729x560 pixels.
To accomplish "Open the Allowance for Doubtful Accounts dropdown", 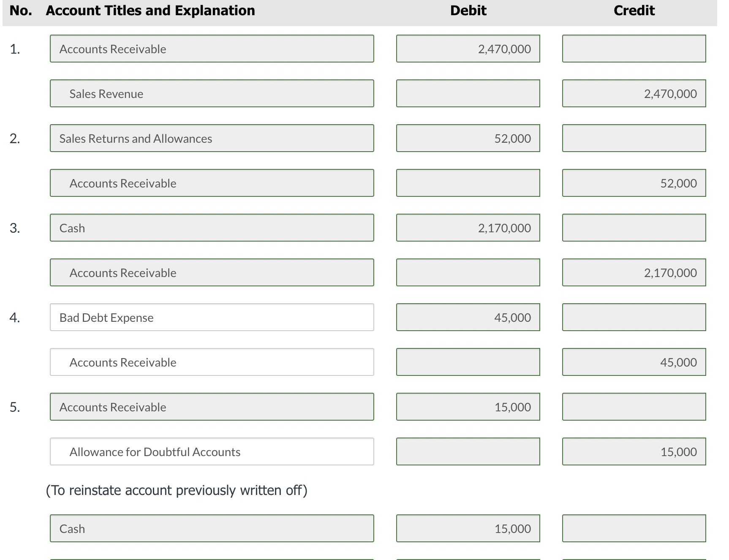I will [211, 451].
